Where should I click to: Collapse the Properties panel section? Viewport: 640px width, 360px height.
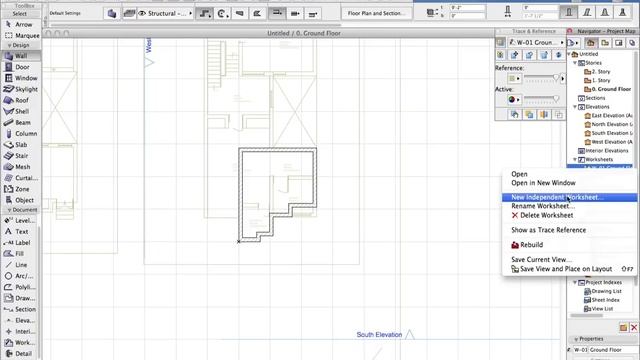pyautogui.click(x=576, y=339)
